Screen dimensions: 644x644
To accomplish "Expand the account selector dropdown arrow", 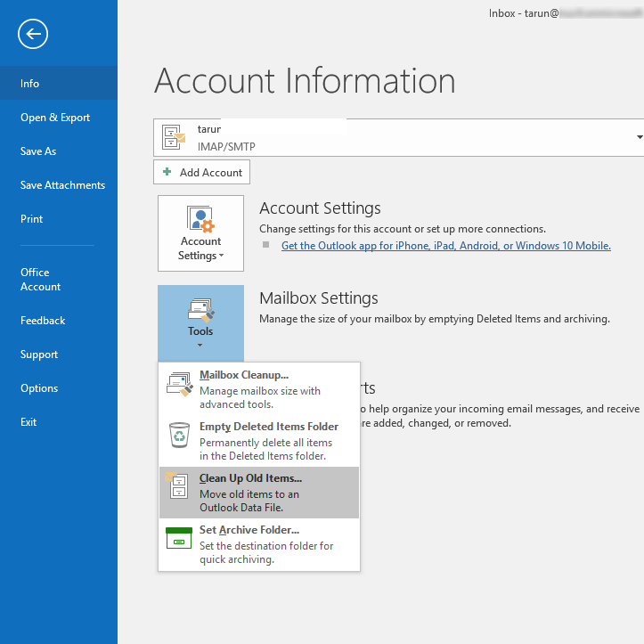I will (x=640, y=137).
